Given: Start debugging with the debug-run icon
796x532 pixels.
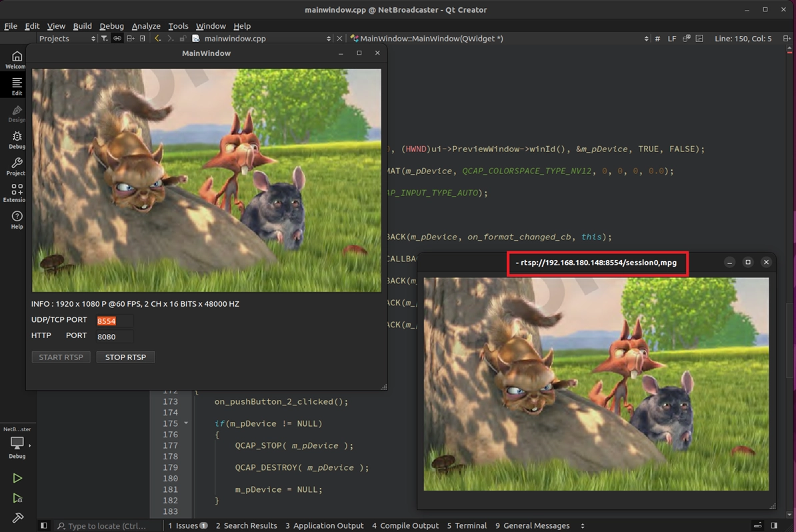Looking at the screenshot, I should [x=17, y=498].
